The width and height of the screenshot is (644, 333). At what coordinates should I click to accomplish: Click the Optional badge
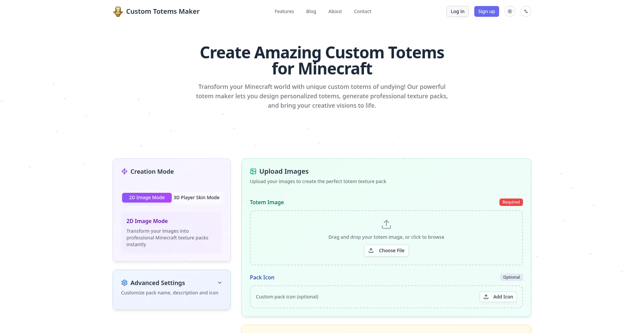(512, 277)
